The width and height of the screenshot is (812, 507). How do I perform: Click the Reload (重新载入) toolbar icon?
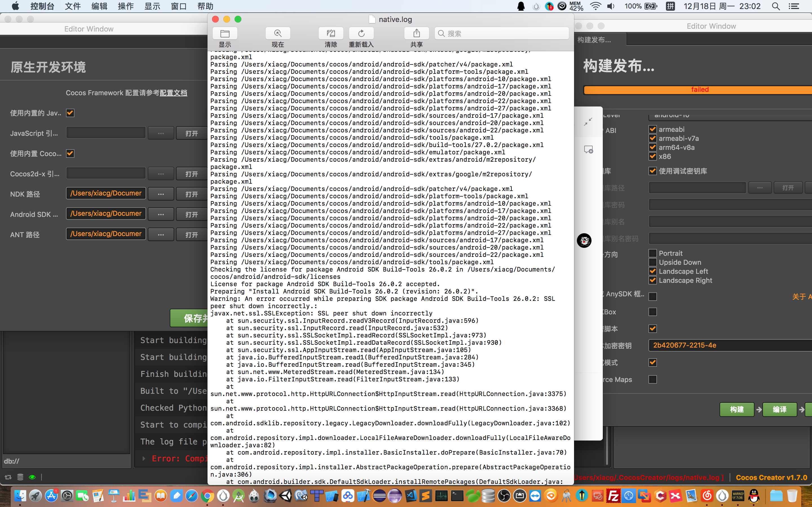click(x=361, y=34)
